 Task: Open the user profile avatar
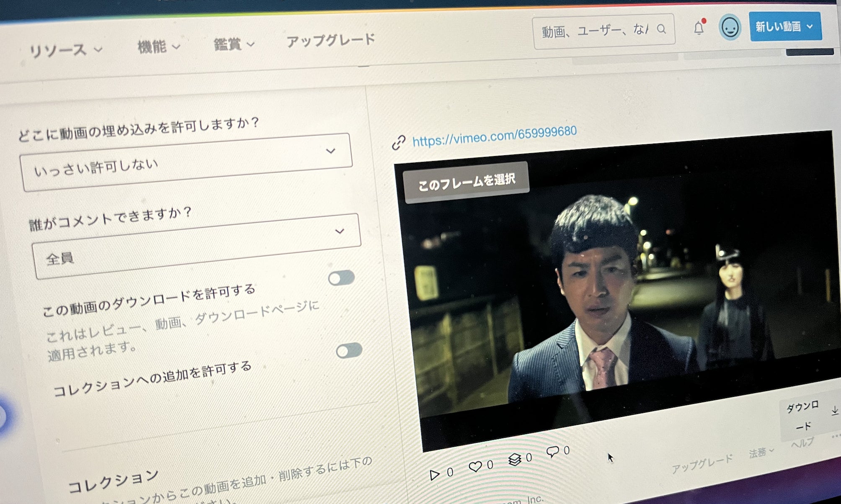click(x=730, y=28)
